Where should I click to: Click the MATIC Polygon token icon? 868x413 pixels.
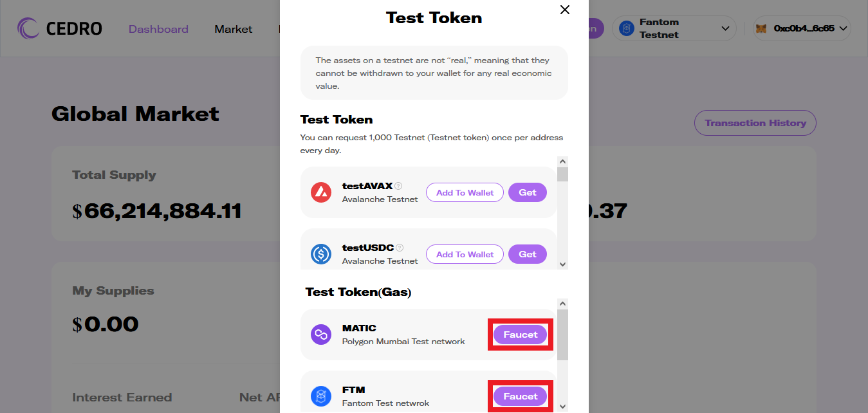pos(321,335)
